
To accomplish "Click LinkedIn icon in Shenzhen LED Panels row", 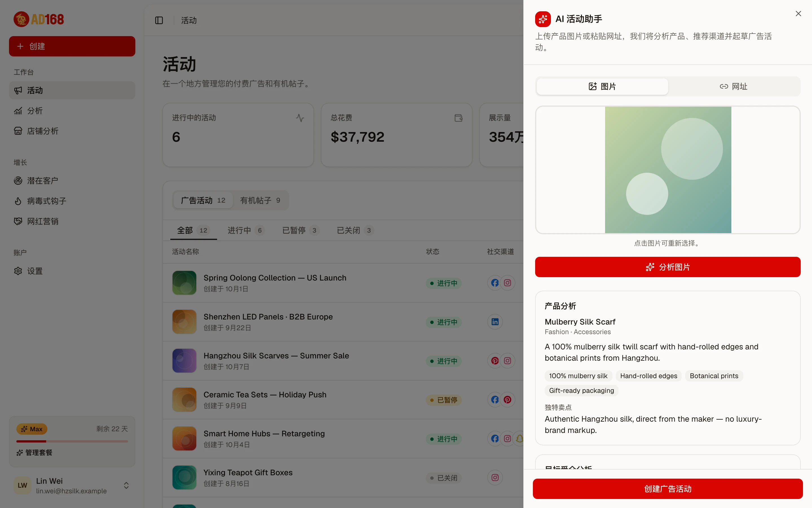I will [495, 322].
